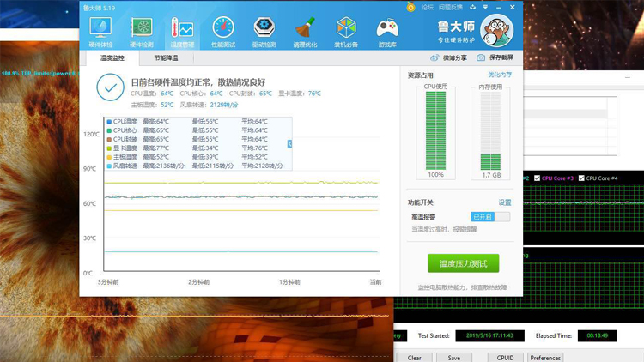Toggle 主板温度 legend yellow square

point(109,157)
